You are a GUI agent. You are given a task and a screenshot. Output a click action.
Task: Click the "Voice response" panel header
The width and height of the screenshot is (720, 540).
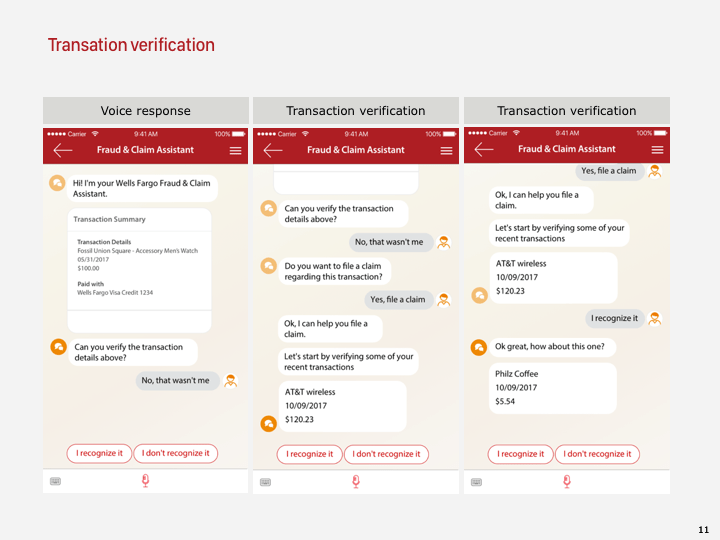point(146,111)
